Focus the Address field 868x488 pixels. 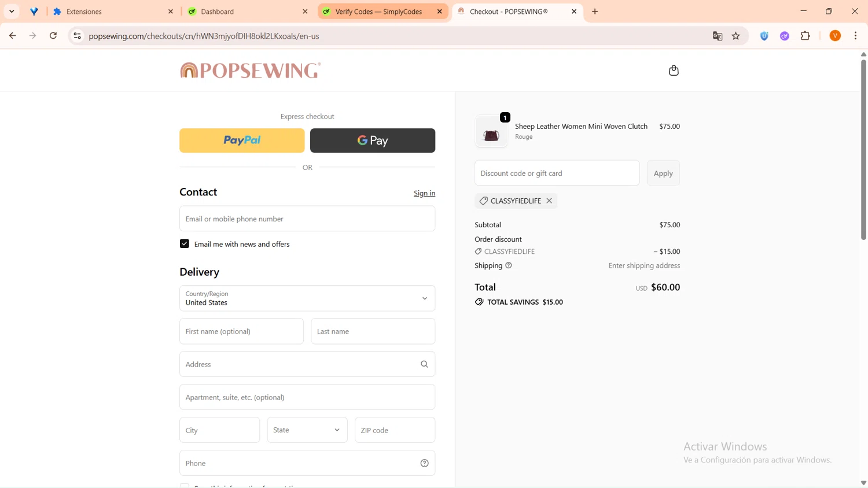pos(307,364)
